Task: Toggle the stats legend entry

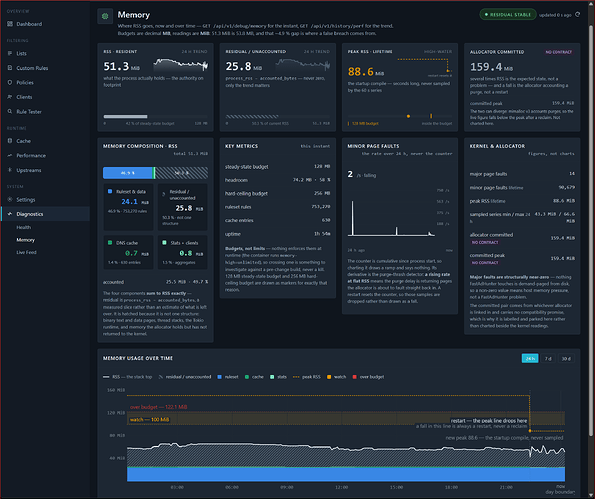Action: [278, 377]
